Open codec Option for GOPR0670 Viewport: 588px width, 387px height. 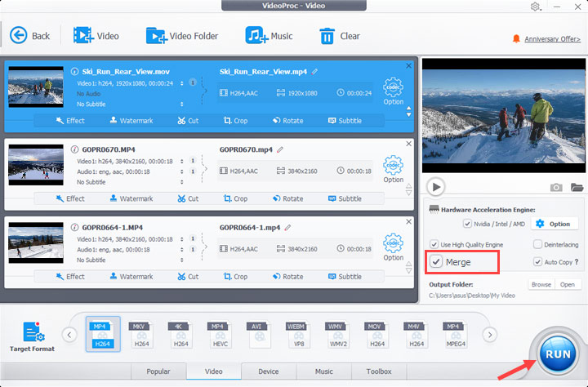coord(393,169)
